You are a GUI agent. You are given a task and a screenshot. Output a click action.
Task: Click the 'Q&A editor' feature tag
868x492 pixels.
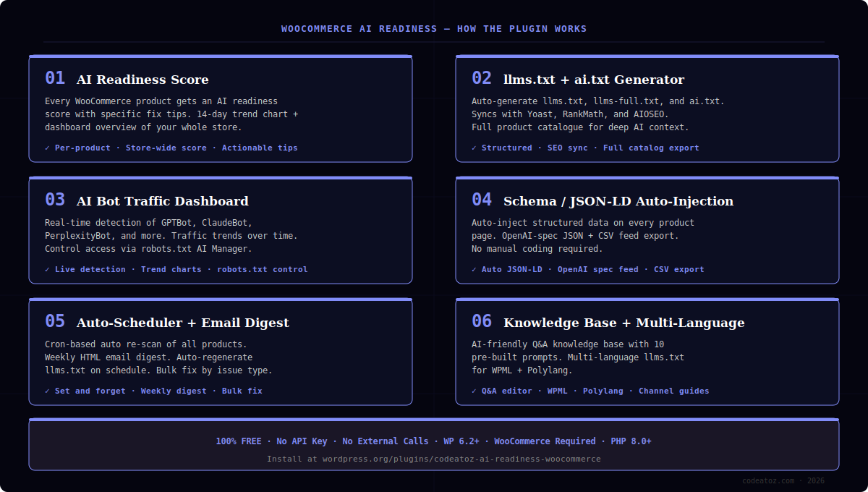pos(507,391)
